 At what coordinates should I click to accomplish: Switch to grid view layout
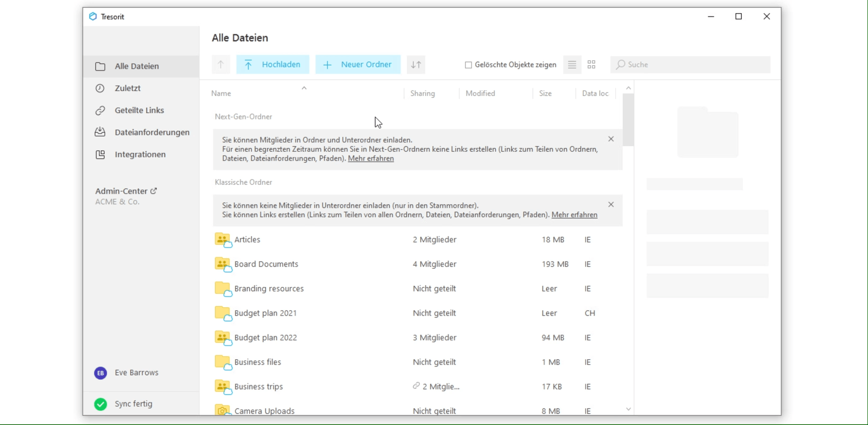pyautogui.click(x=591, y=65)
